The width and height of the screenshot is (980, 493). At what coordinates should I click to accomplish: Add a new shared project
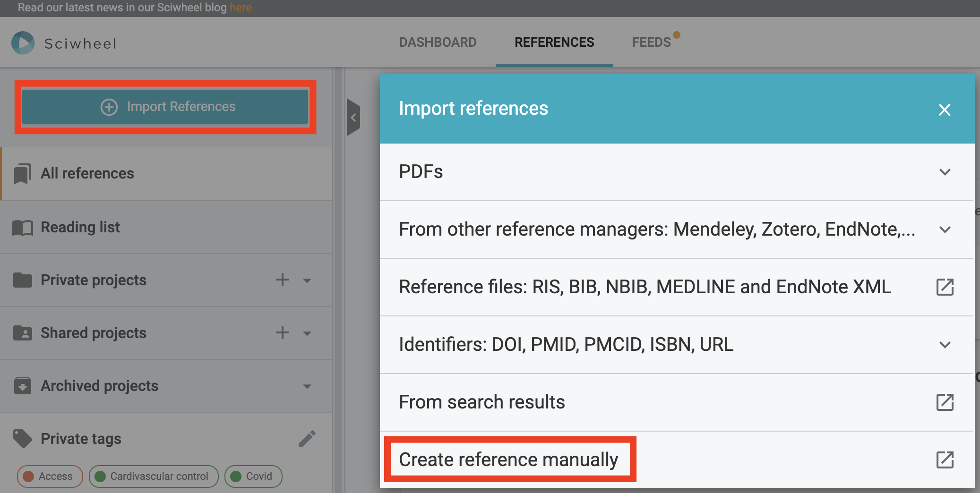283,332
